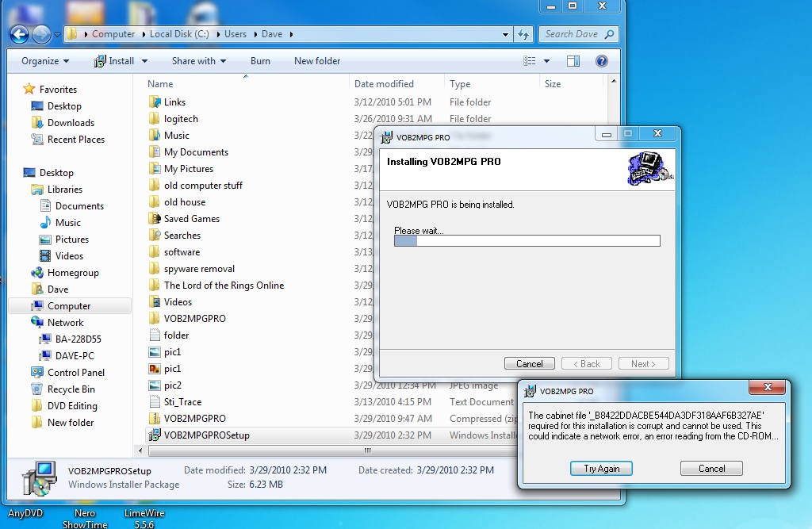Image resolution: width=812 pixels, height=529 pixels.
Task: Click the installer progress bar
Action: (x=527, y=240)
